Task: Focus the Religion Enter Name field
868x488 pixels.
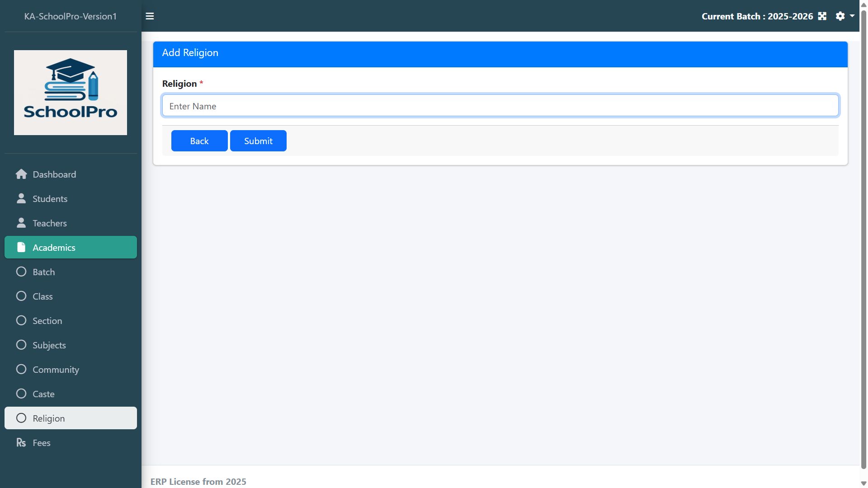Action: [500, 106]
